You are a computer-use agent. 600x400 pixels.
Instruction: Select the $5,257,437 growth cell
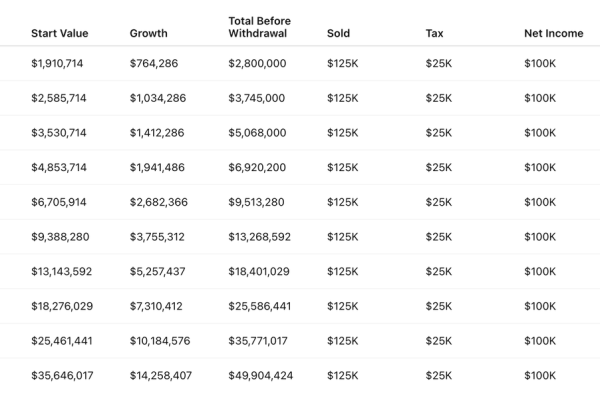tap(158, 271)
